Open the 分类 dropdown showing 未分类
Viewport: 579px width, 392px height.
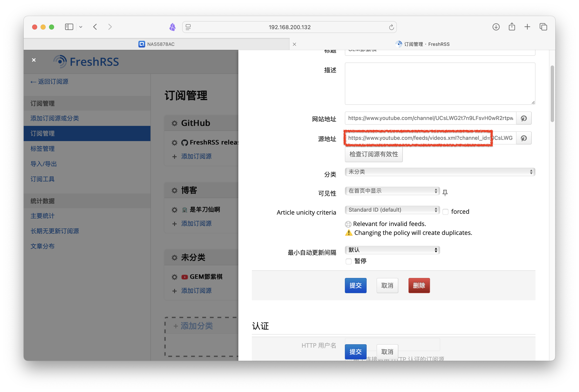tap(440, 172)
